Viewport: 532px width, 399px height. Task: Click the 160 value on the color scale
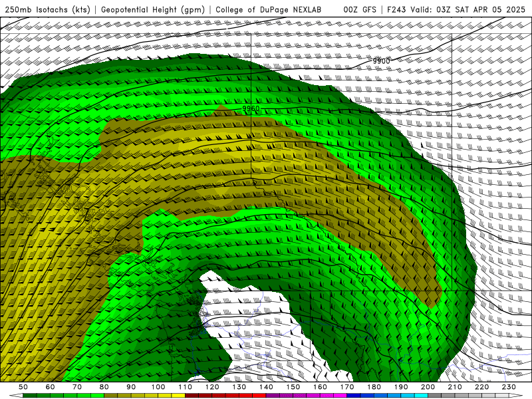[x=321, y=387]
